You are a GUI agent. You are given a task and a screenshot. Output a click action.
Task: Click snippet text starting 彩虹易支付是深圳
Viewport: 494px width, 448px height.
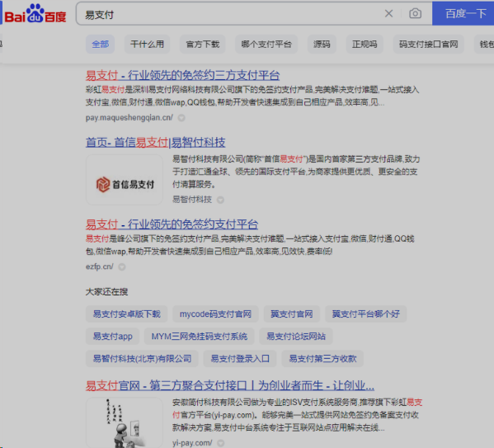tap(252, 97)
